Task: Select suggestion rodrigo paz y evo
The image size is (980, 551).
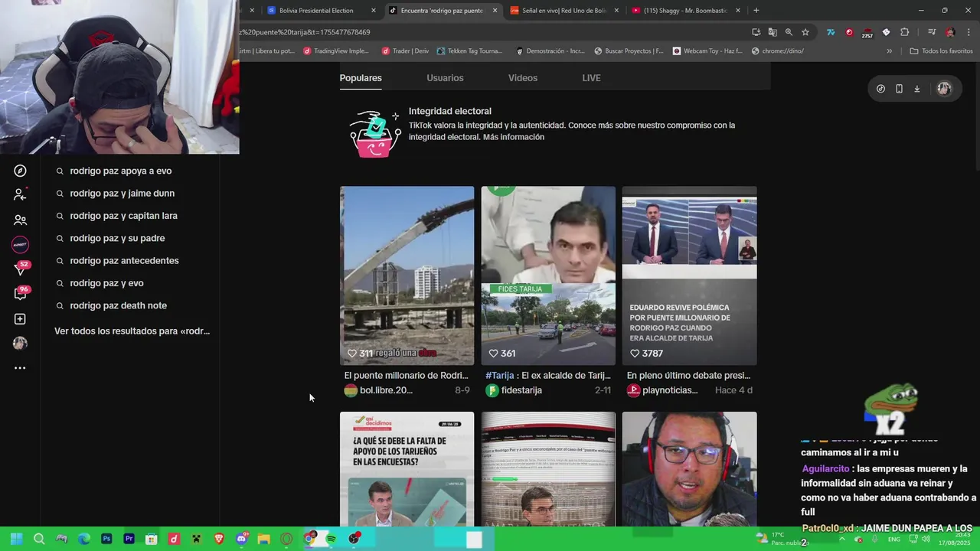Action: pos(106,283)
